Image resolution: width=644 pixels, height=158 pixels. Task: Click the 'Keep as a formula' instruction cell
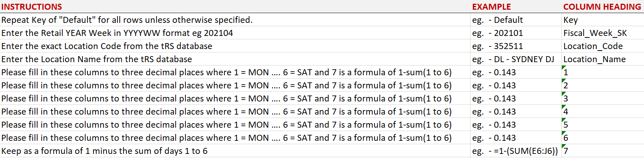104,151
